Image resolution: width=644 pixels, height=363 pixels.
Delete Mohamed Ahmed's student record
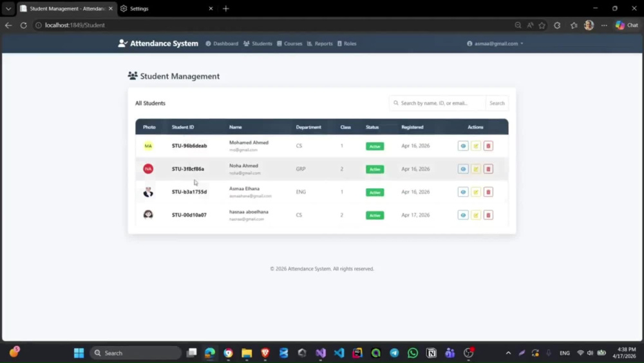pos(488,146)
